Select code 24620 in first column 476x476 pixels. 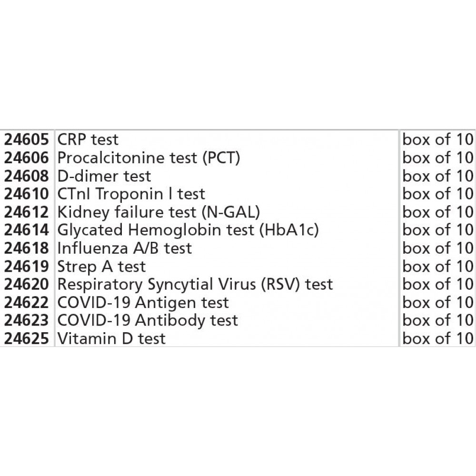click(27, 284)
